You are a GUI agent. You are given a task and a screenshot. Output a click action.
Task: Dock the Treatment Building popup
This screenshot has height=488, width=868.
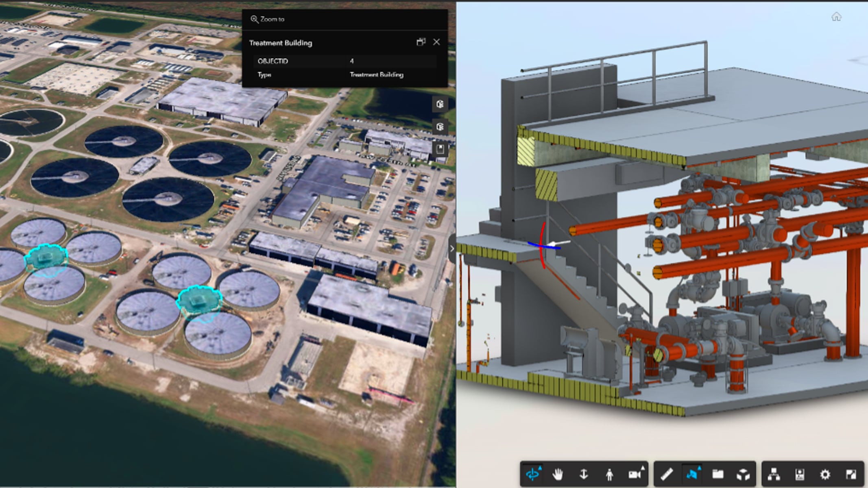tap(420, 42)
